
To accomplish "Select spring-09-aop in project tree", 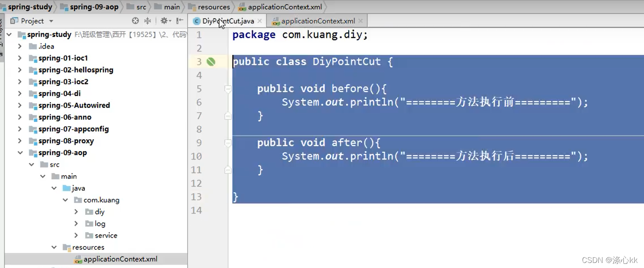I will [x=63, y=153].
